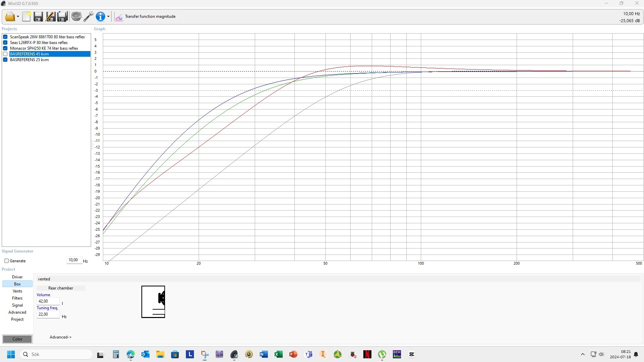Open options with the wrench icon
This screenshot has width=644, height=362.
[x=88, y=16]
